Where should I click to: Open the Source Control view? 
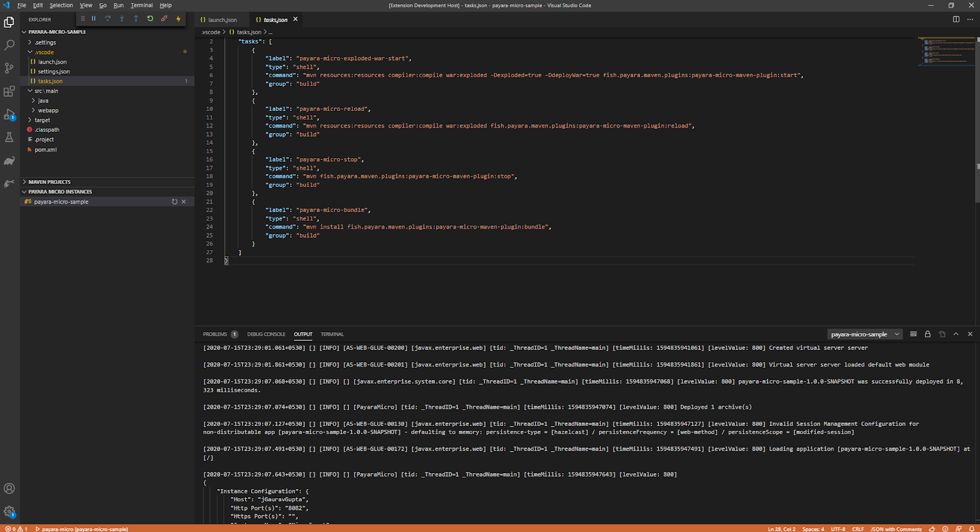click(9, 68)
